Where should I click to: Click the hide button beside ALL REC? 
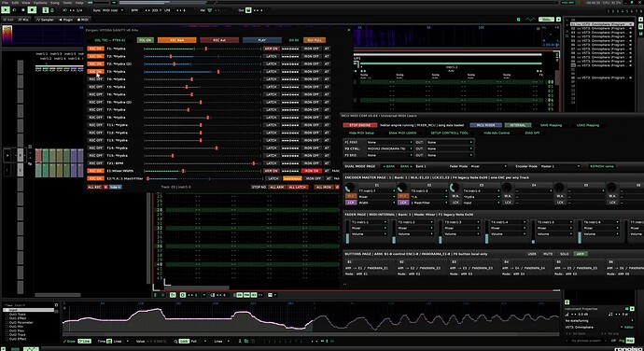[116, 187]
